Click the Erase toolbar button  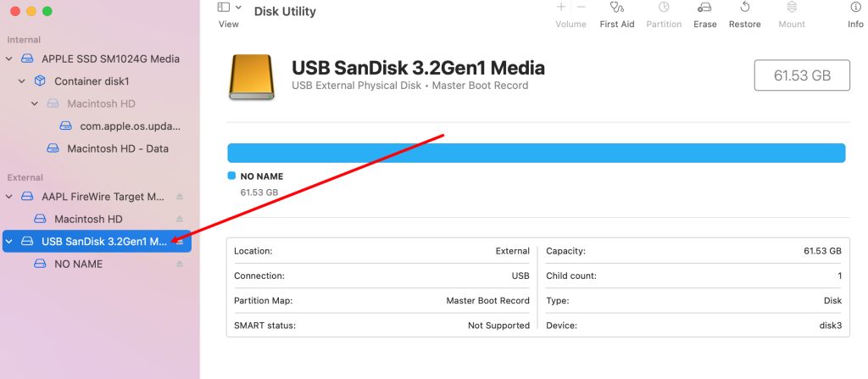click(x=704, y=15)
